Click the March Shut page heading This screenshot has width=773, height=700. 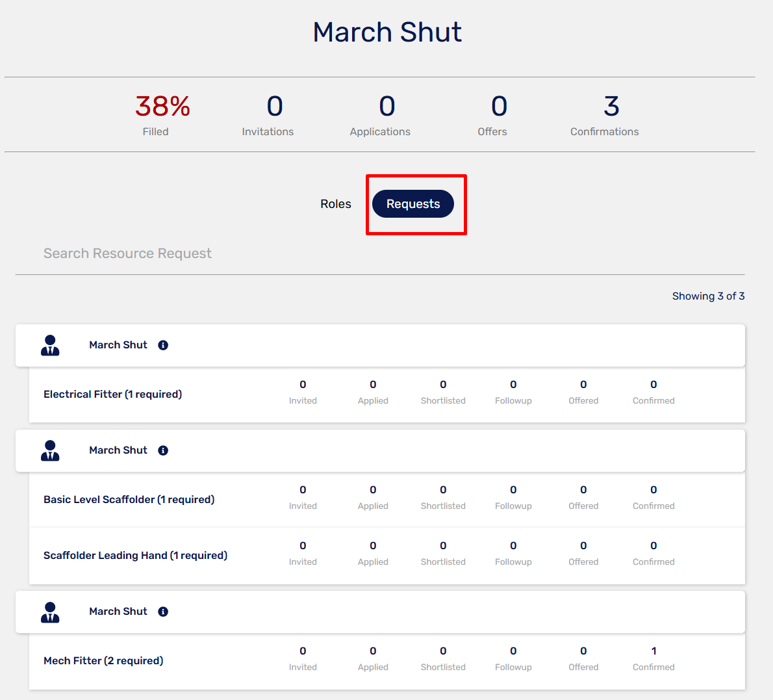[x=388, y=32]
